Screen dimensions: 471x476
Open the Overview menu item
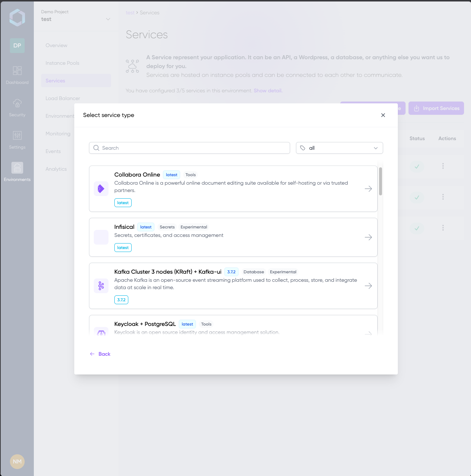pyautogui.click(x=57, y=45)
